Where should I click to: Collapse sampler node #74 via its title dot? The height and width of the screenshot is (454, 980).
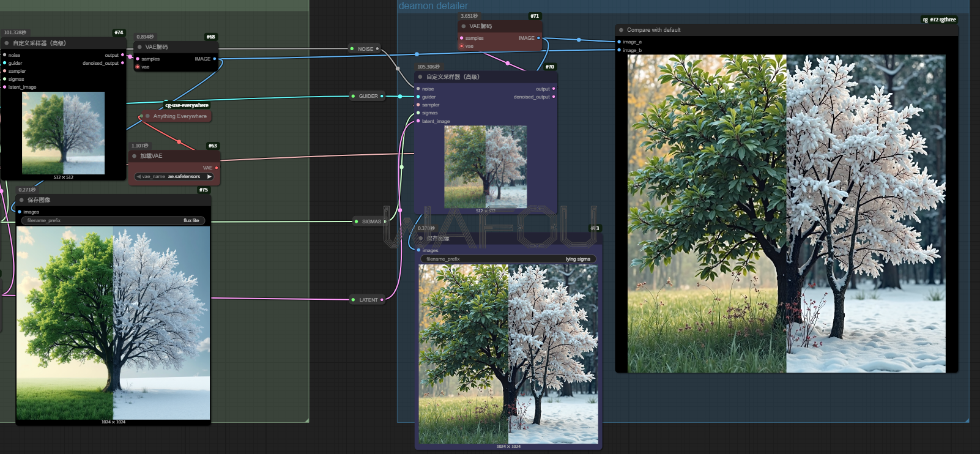(7, 43)
